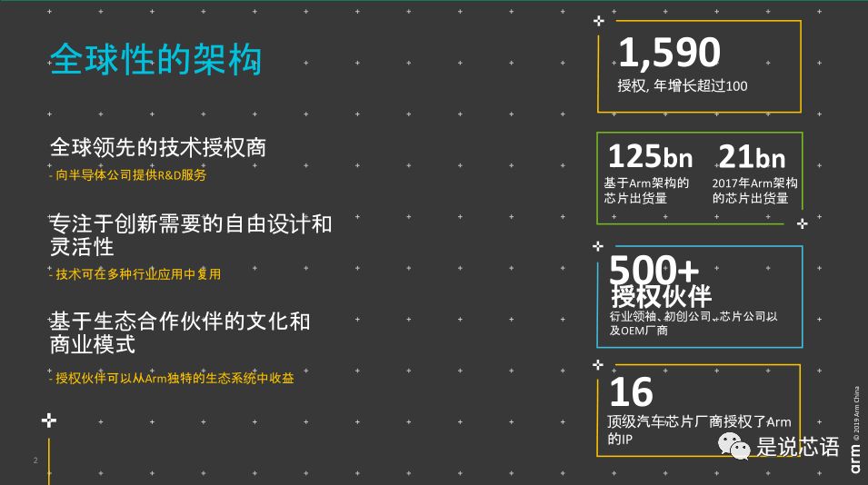
Task: Click the yellow line "技术可在多种行业应用中复用"
Action: (x=135, y=273)
